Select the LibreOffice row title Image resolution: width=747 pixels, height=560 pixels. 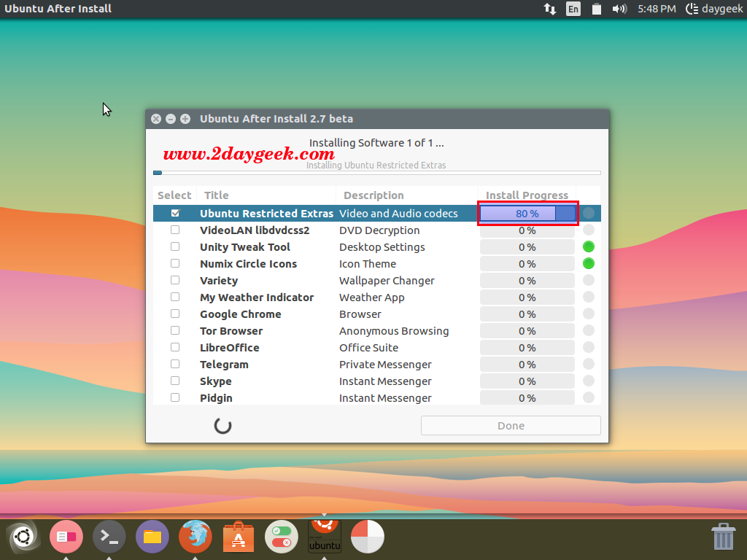coord(230,348)
